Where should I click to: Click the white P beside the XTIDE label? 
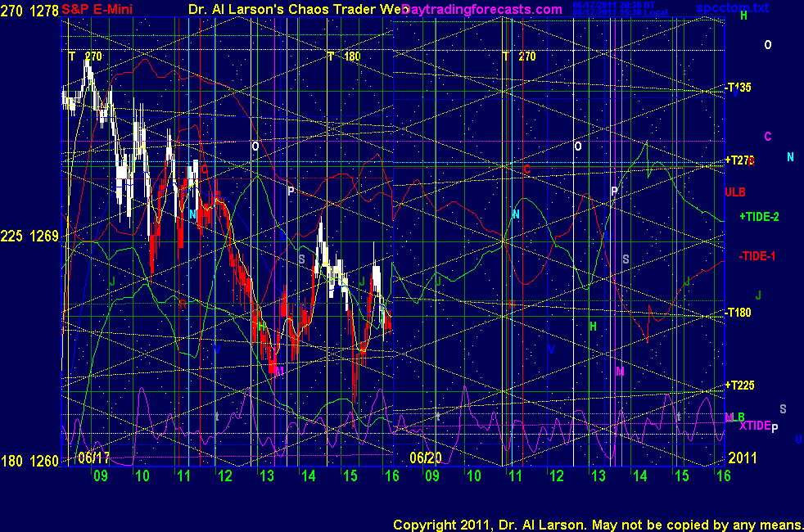coord(775,428)
